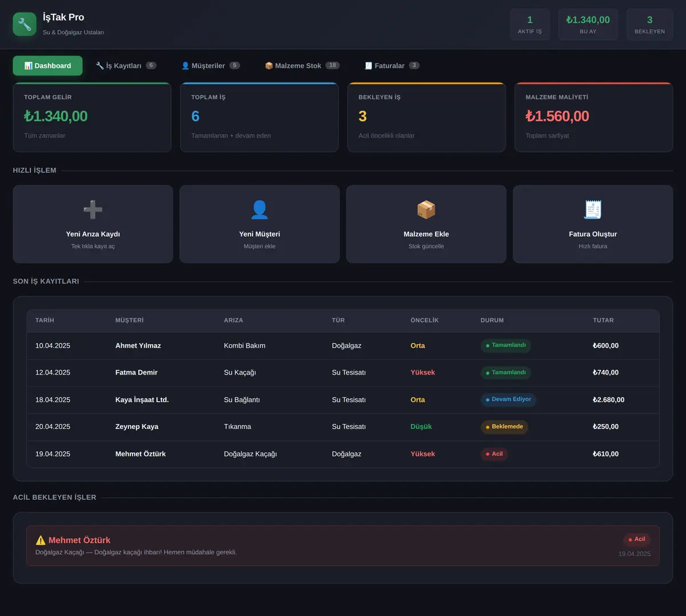Click the Bu Ay revenue box in header
Screen dimensions: 686x616
(588, 25)
